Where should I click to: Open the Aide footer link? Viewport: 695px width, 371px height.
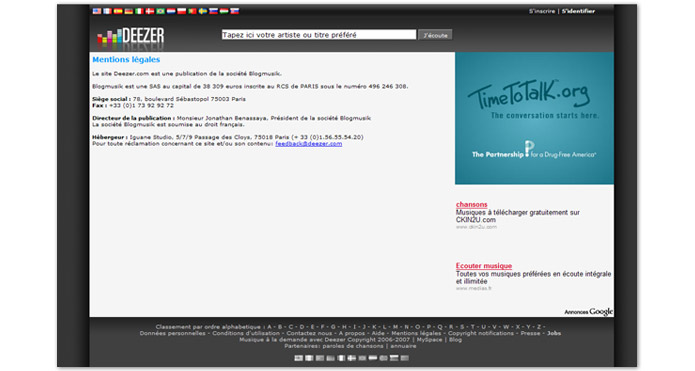pos(378,333)
